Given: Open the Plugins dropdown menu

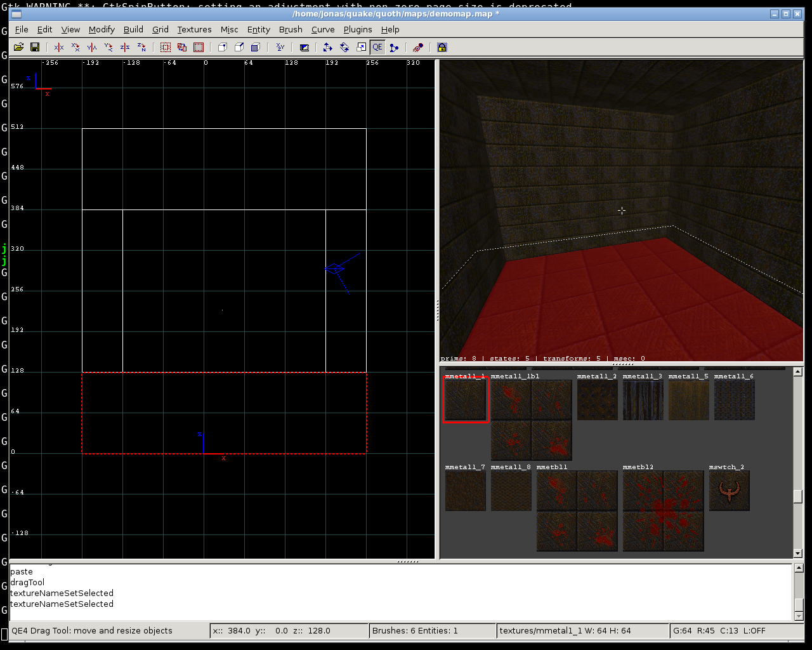Looking at the screenshot, I should point(357,29).
